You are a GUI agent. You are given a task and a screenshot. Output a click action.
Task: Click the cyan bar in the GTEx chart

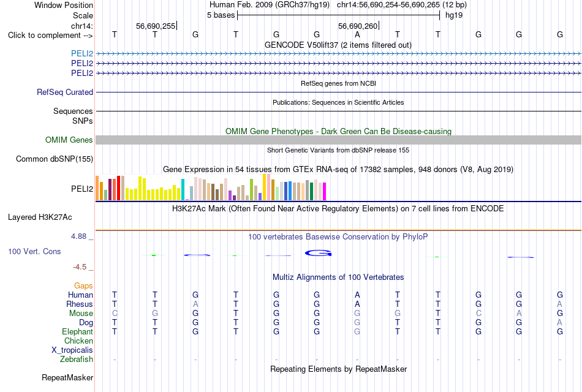click(183, 190)
